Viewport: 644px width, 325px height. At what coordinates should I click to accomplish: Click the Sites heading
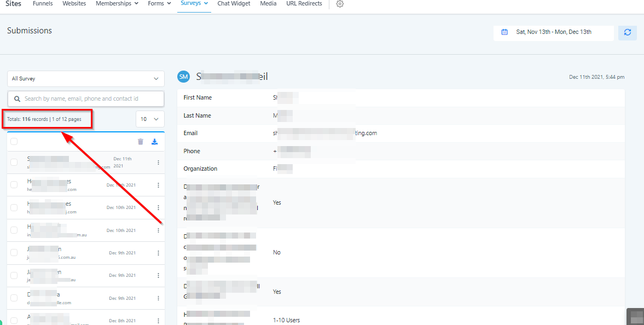click(13, 3)
